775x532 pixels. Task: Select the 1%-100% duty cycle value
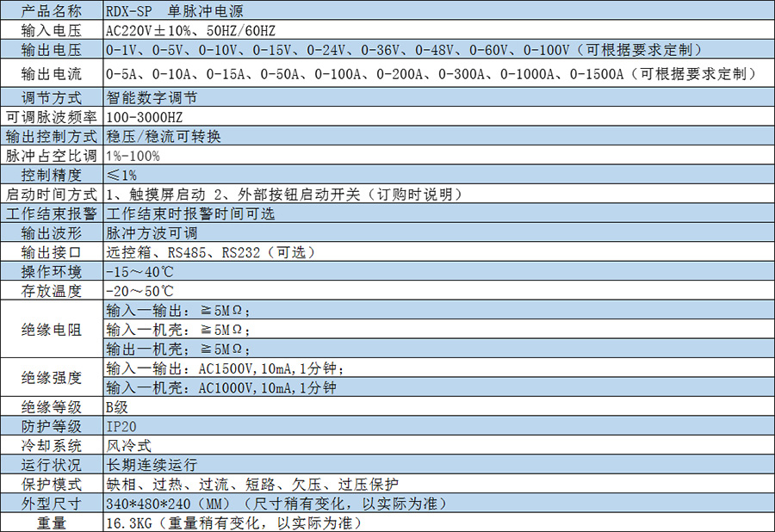point(133,156)
